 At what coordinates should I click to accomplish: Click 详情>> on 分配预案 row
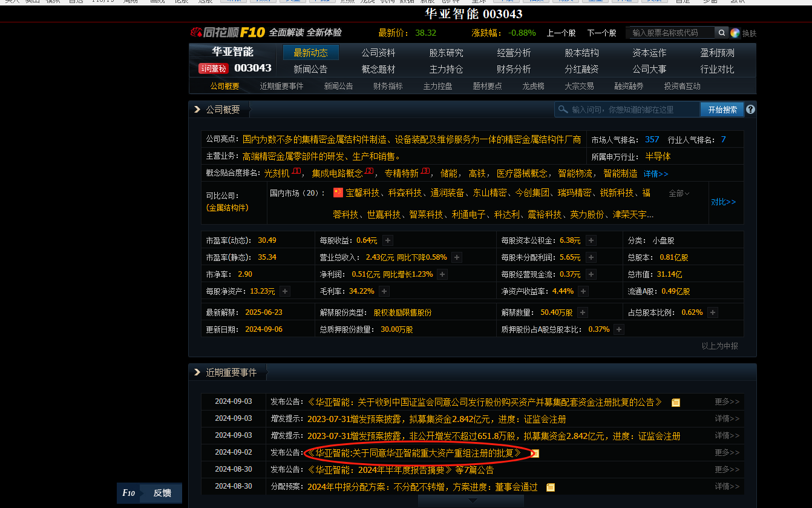click(727, 486)
